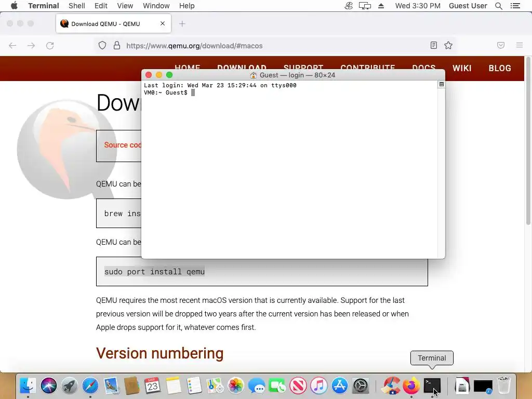Click Terminal scrollback marker icon
This screenshot has height=399, width=532.
(x=442, y=84)
